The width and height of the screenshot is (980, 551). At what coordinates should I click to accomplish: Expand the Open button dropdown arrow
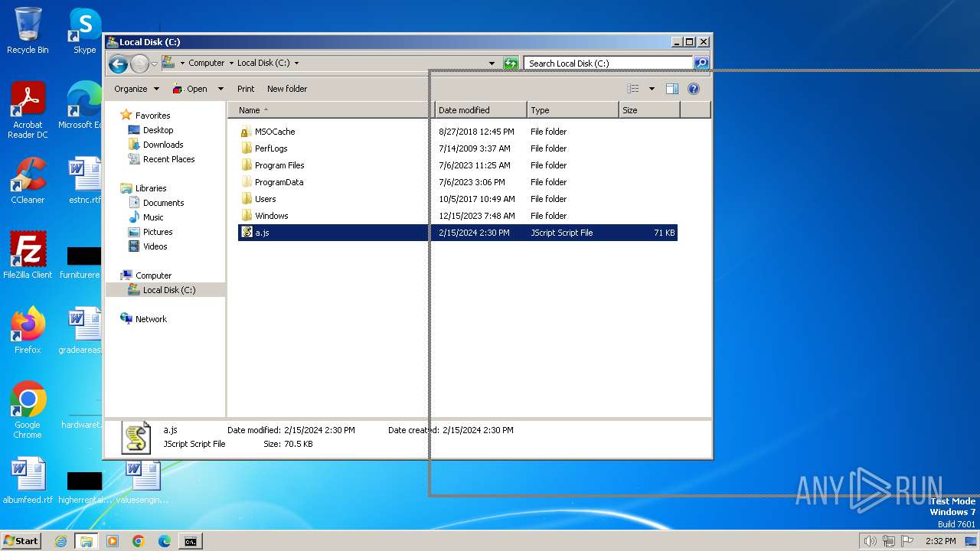[220, 89]
